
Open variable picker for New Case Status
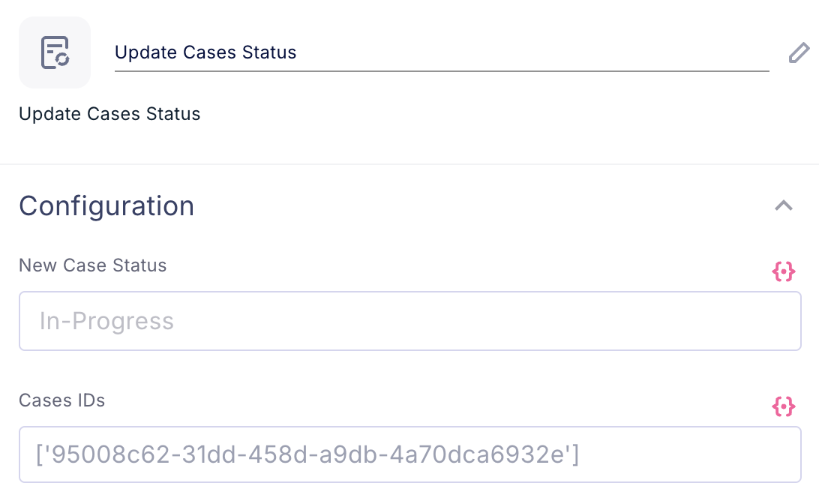pos(783,271)
